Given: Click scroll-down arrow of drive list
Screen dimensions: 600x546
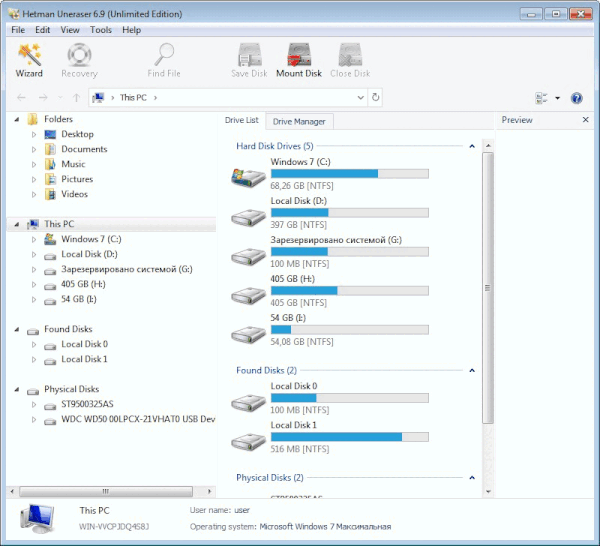Looking at the screenshot, I should tap(488, 492).
